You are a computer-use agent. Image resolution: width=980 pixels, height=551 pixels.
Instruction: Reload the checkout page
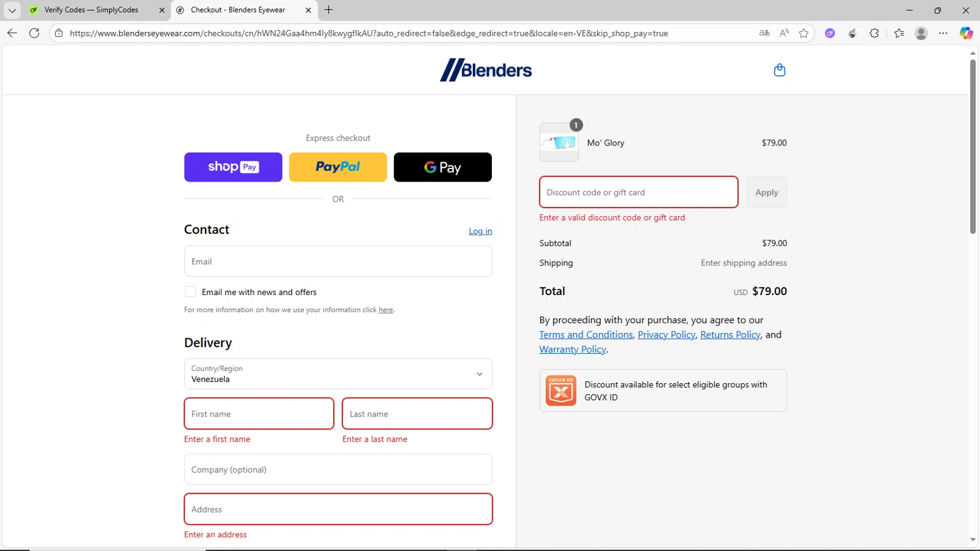click(x=35, y=33)
